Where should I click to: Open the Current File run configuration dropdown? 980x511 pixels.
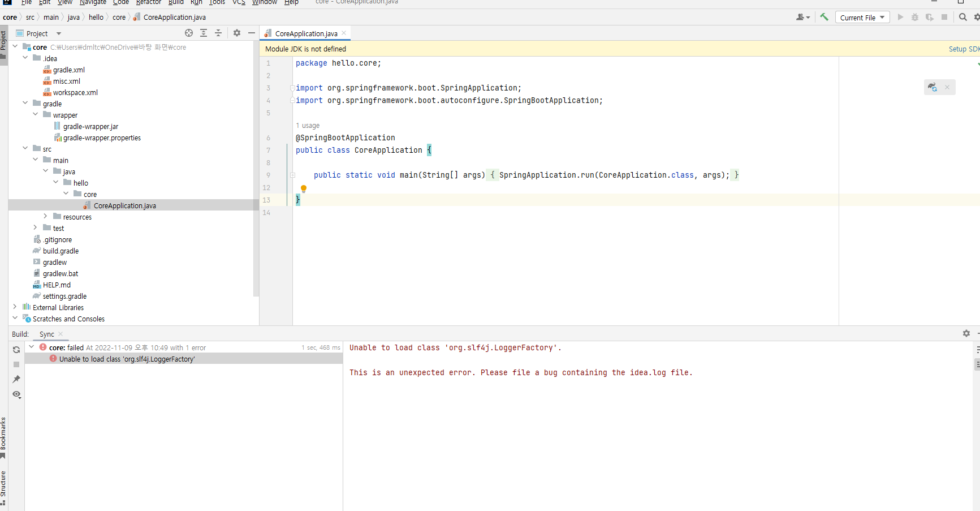862,18
